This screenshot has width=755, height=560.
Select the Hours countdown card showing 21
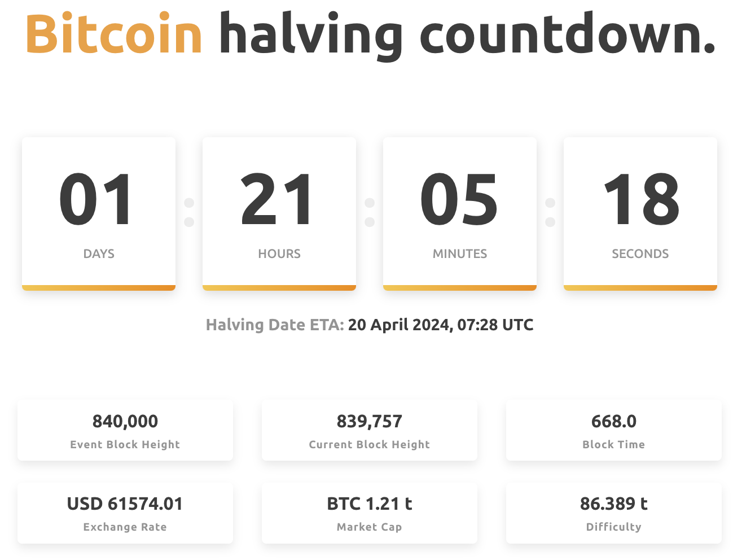point(279,214)
